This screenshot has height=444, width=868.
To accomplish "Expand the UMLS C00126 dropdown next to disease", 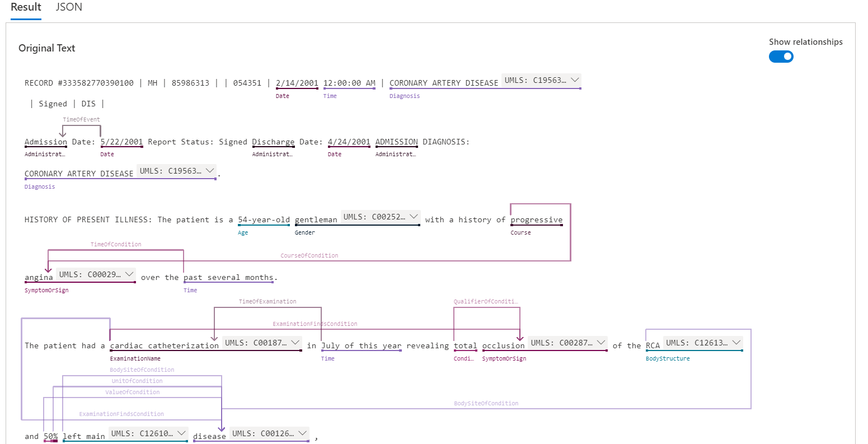I will pyautogui.click(x=269, y=433).
